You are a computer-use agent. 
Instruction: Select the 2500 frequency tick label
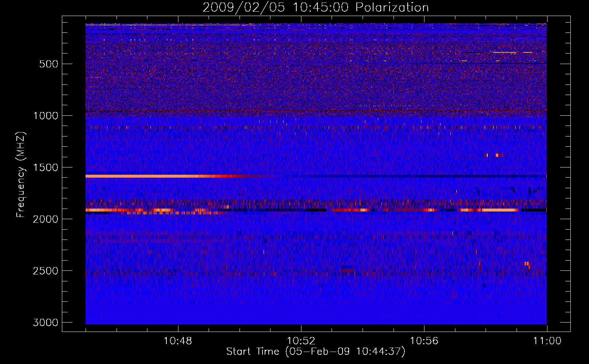click(46, 271)
